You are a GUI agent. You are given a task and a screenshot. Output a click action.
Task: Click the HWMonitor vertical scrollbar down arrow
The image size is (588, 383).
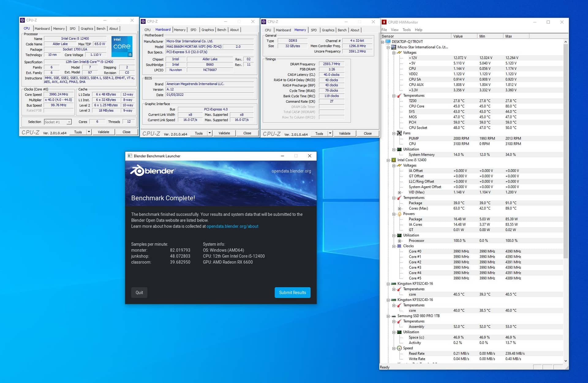(565, 361)
